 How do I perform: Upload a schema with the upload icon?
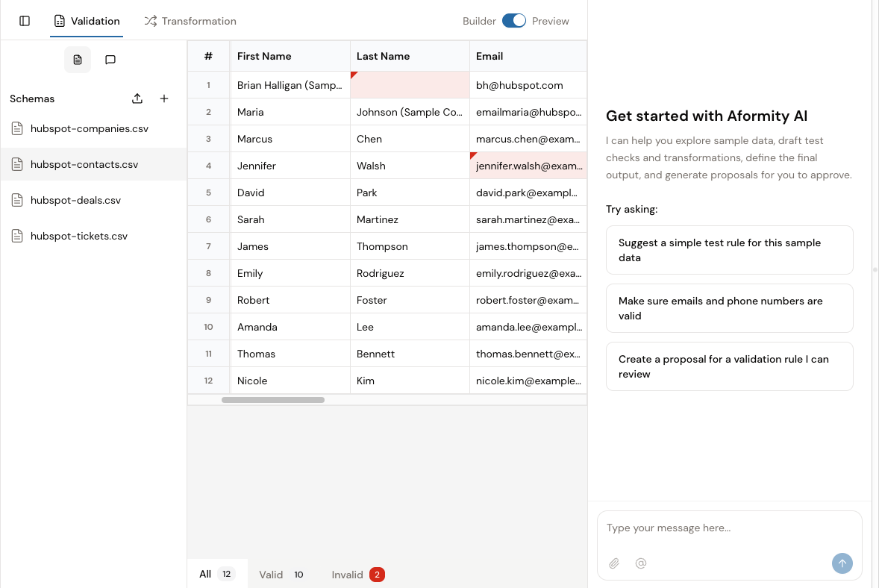click(x=137, y=98)
